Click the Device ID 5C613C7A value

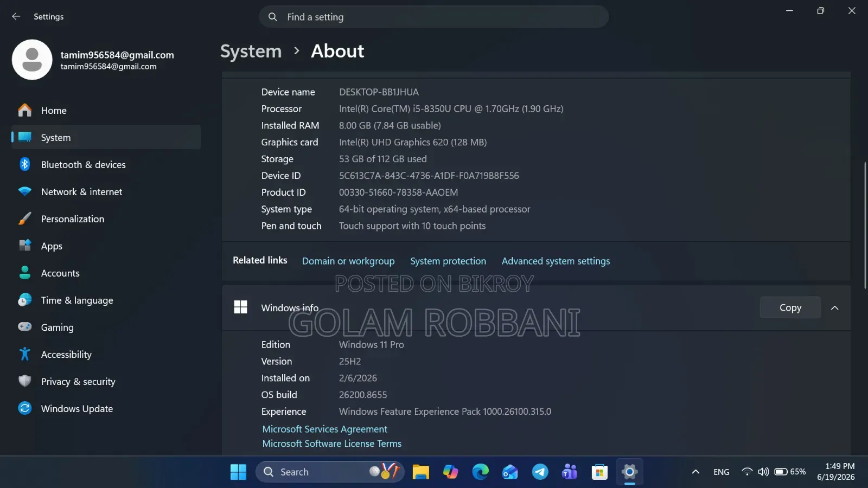(429, 176)
